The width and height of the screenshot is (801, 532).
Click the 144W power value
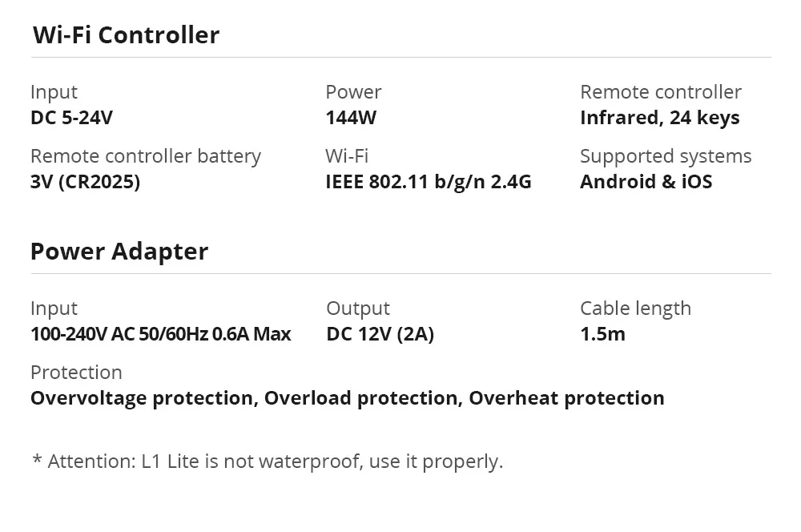(351, 118)
